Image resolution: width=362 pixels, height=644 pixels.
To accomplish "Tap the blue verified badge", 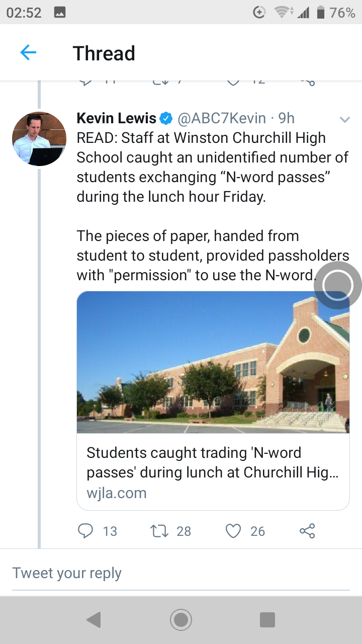I will [166, 119].
